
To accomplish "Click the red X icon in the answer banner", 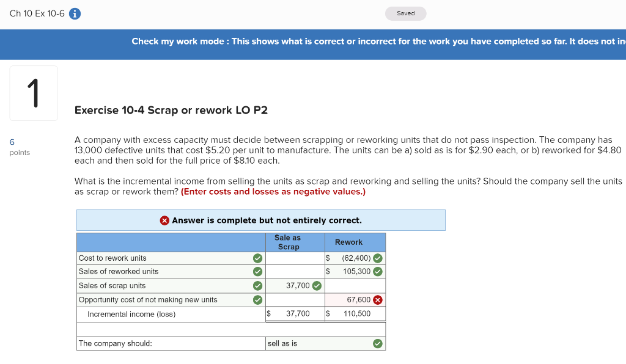I will click(x=164, y=220).
